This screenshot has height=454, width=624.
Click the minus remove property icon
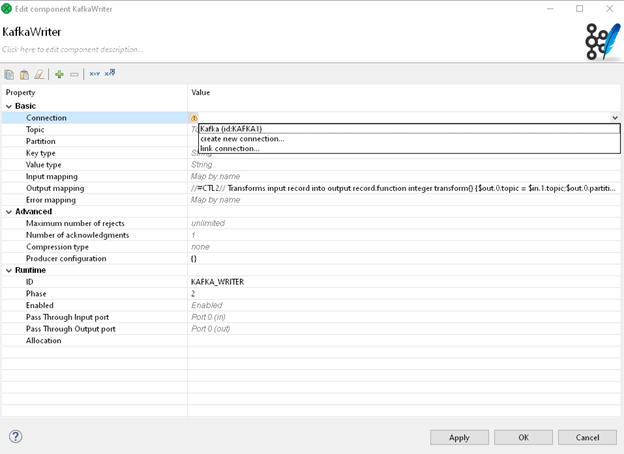[x=74, y=74]
